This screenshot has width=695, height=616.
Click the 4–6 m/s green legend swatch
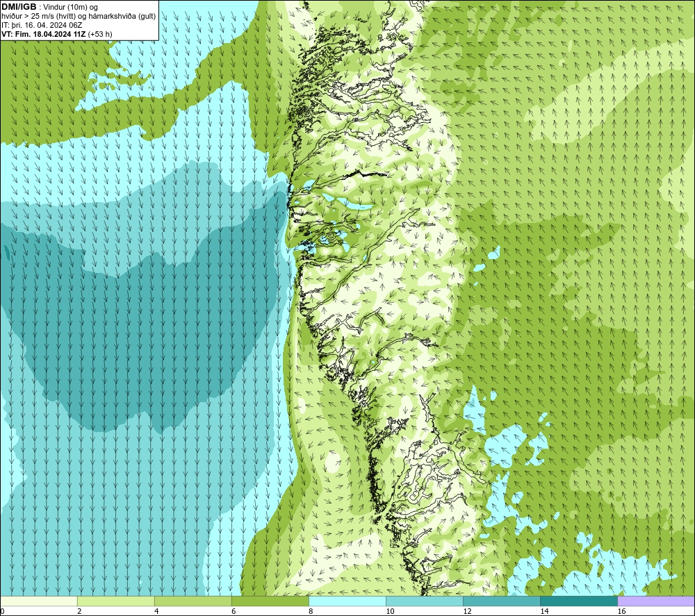pos(193,601)
